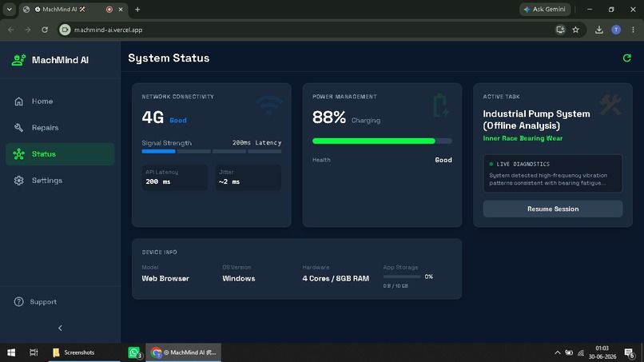Open browser downloads icon
The width and height of the screenshot is (644, 362).
[598, 30]
